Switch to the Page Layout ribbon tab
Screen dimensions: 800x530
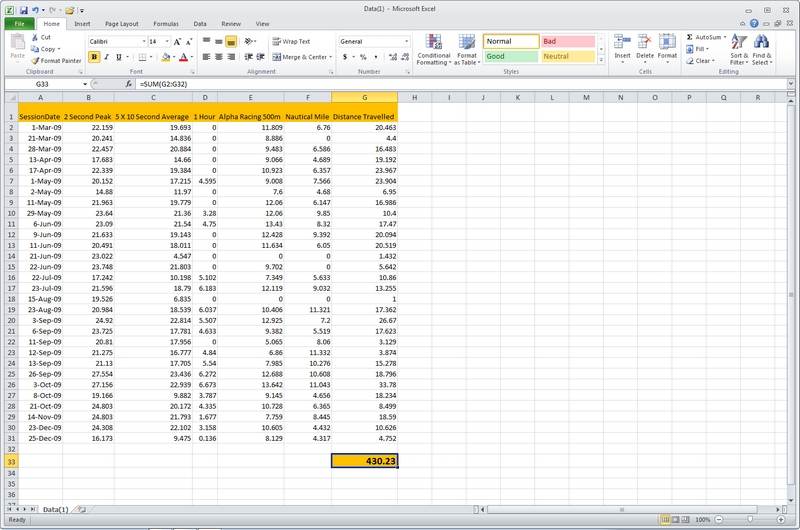pyautogui.click(x=122, y=22)
